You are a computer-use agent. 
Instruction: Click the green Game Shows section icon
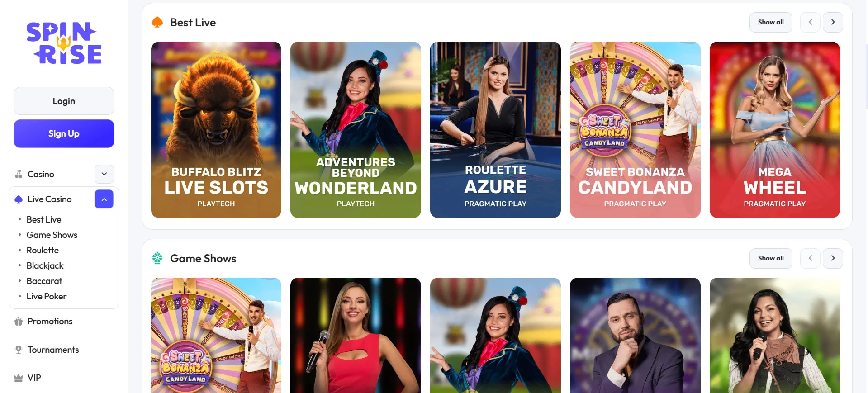(x=157, y=258)
